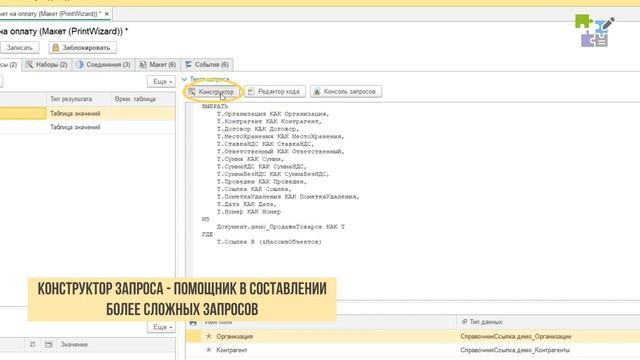
Task: Switch to the События (6) tab
Action: tap(207, 64)
